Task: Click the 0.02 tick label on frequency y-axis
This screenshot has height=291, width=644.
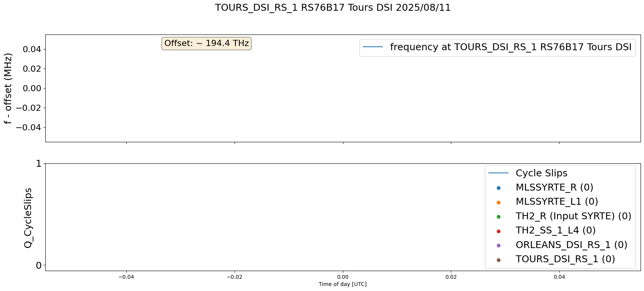Action: 32,69
